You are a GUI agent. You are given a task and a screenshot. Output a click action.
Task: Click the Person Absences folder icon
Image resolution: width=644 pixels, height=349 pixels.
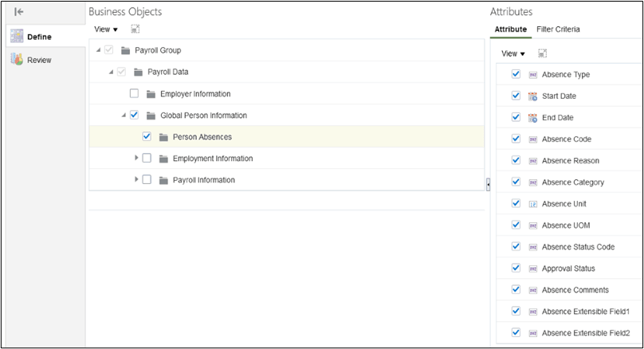point(163,137)
